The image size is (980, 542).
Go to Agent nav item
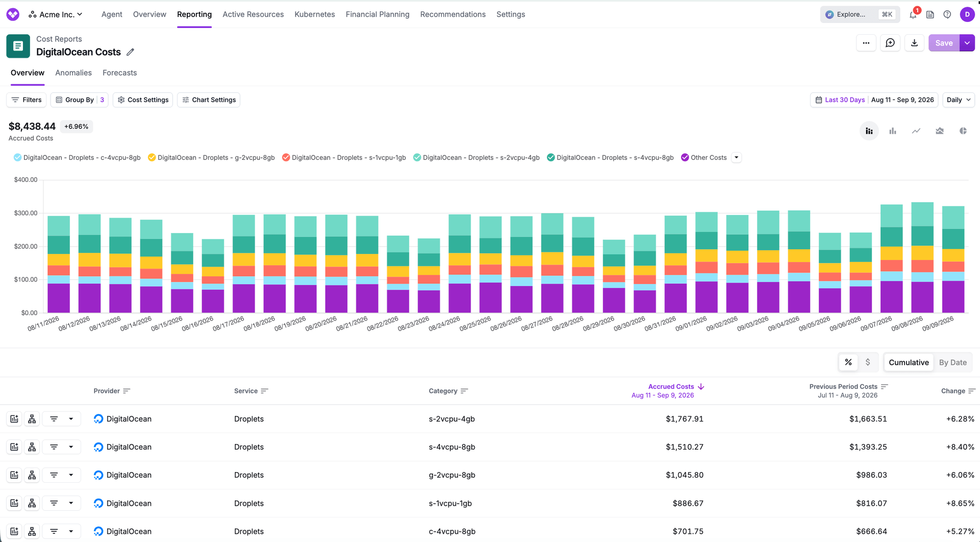click(112, 14)
